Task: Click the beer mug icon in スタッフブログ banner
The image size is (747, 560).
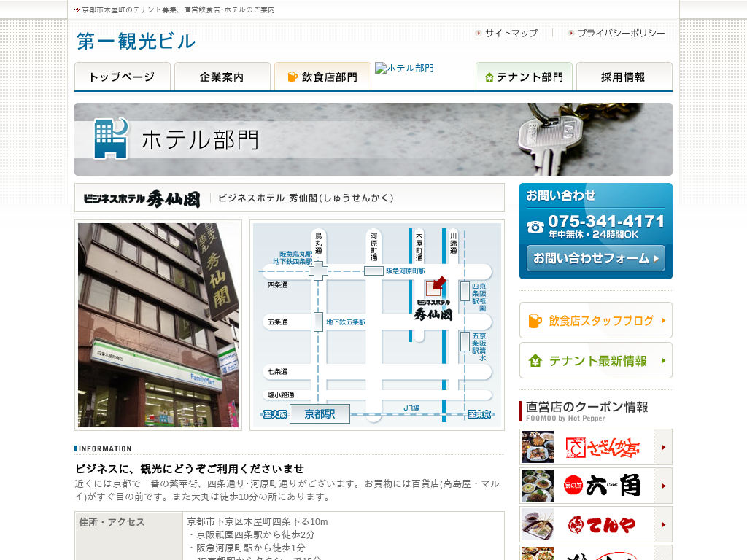Action: 535,321
